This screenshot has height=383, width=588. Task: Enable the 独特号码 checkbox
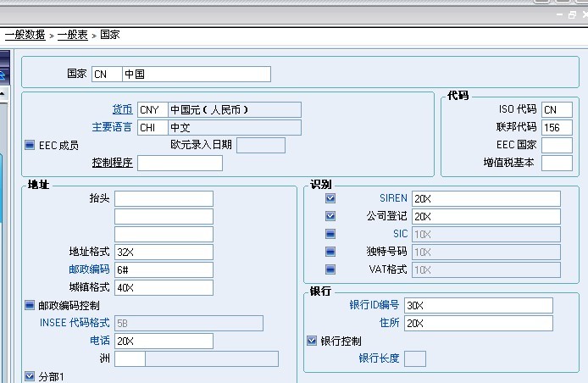(330, 252)
